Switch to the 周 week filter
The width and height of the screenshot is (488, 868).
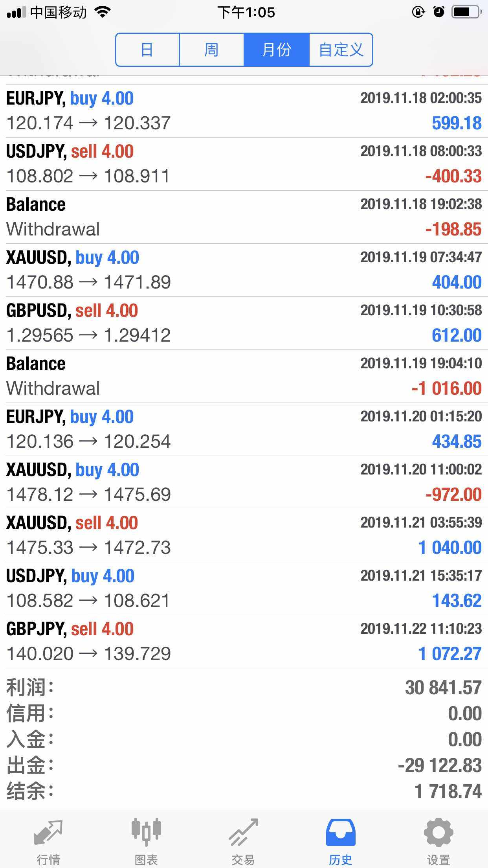(x=211, y=50)
